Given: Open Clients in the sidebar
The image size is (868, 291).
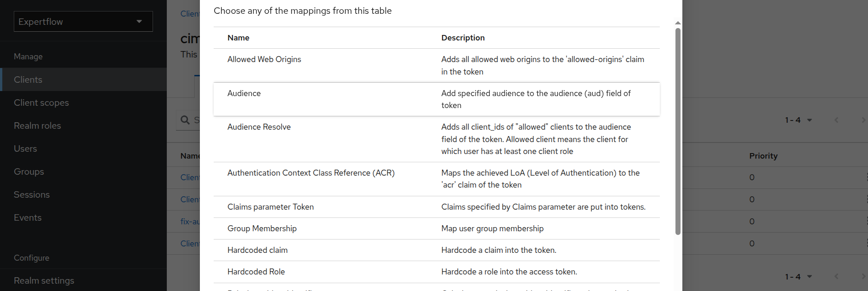Looking at the screenshot, I should (28, 80).
